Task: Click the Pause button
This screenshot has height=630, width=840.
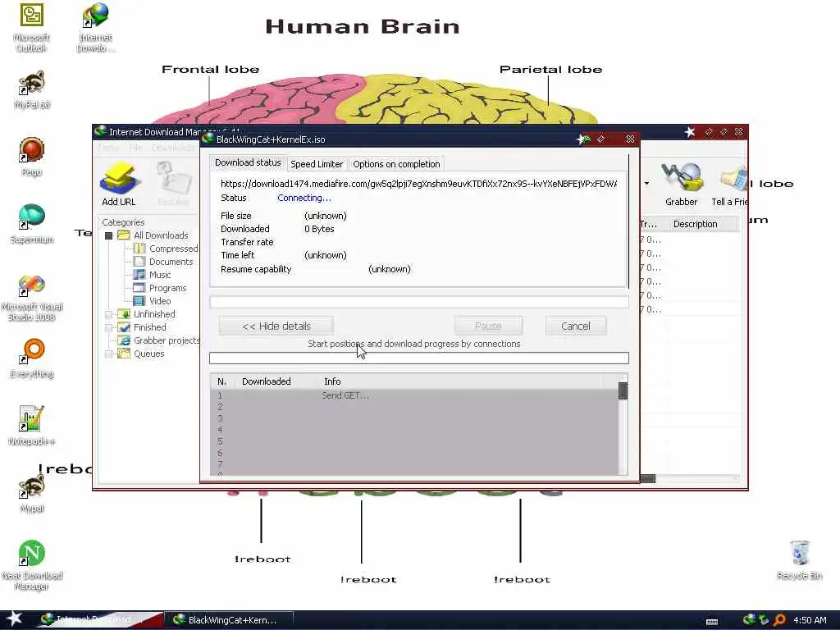Action: pos(488,326)
